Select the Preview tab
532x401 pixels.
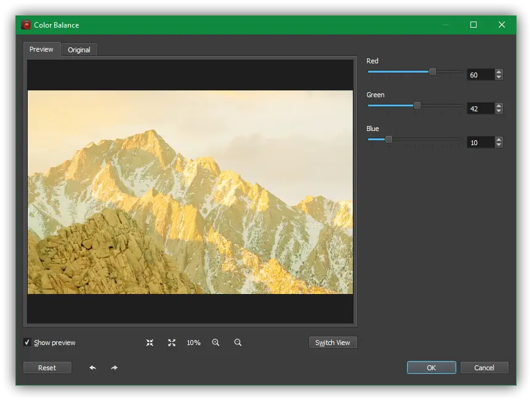[41, 49]
